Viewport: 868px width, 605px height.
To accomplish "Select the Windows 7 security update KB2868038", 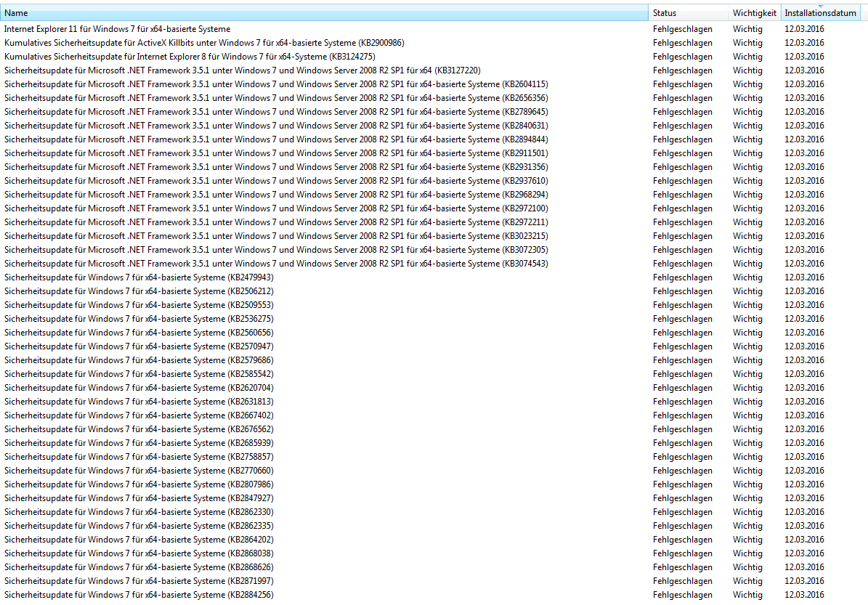I will 139,553.
